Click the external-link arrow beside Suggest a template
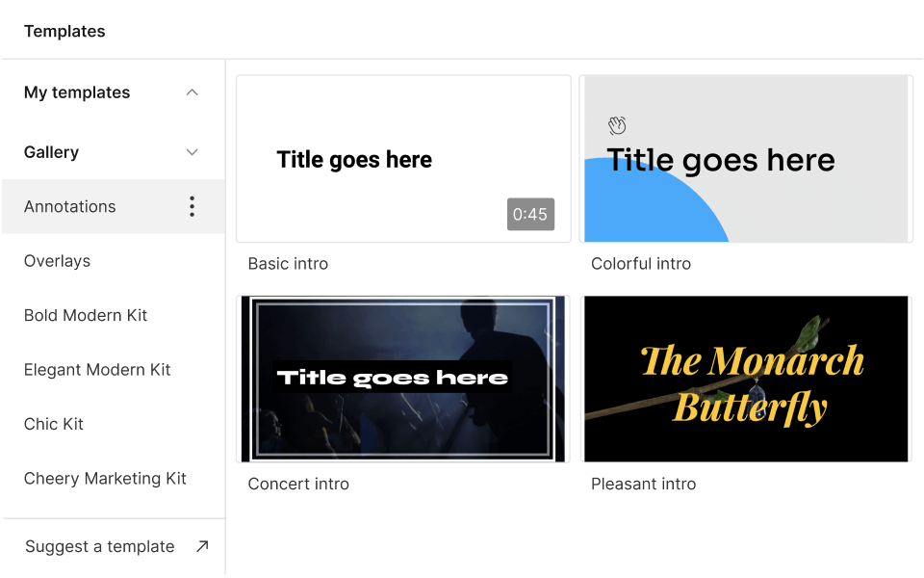924x578 pixels. point(201,545)
